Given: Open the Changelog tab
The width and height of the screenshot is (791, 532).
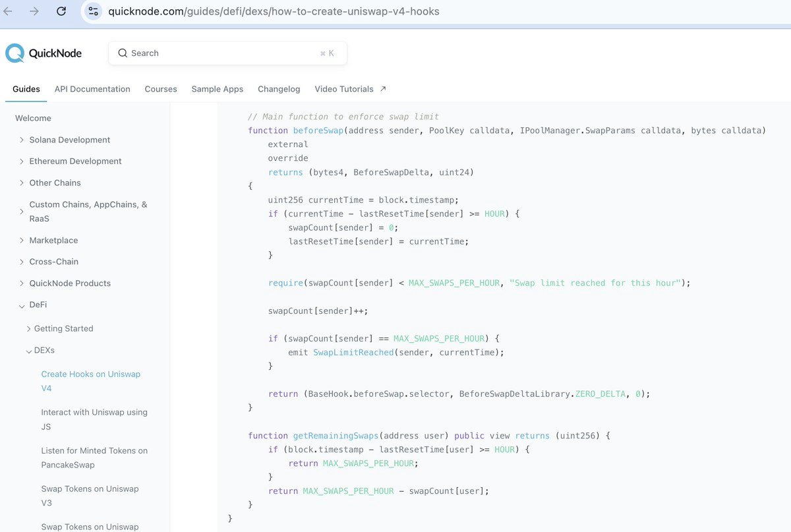Looking at the screenshot, I should tap(279, 89).
